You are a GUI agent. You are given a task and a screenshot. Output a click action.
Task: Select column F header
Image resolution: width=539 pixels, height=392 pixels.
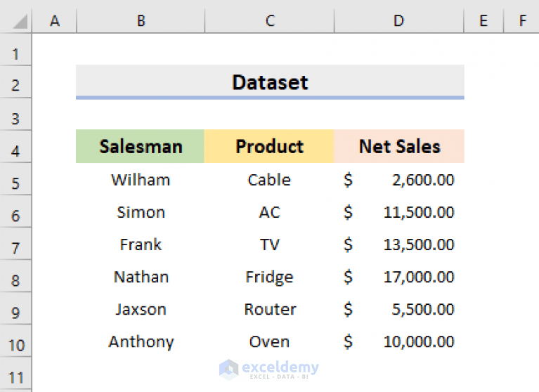[522, 20]
